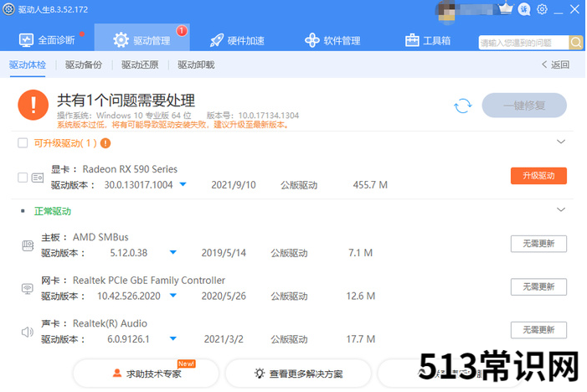Click the AMD SMBus motherboard icon
587x392 pixels.
click(x=28, y=245)
